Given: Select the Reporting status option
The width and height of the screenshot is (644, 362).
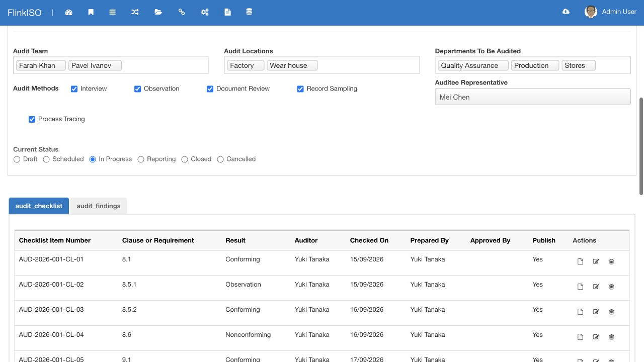Looking at the screenshot, I should 141,159.
